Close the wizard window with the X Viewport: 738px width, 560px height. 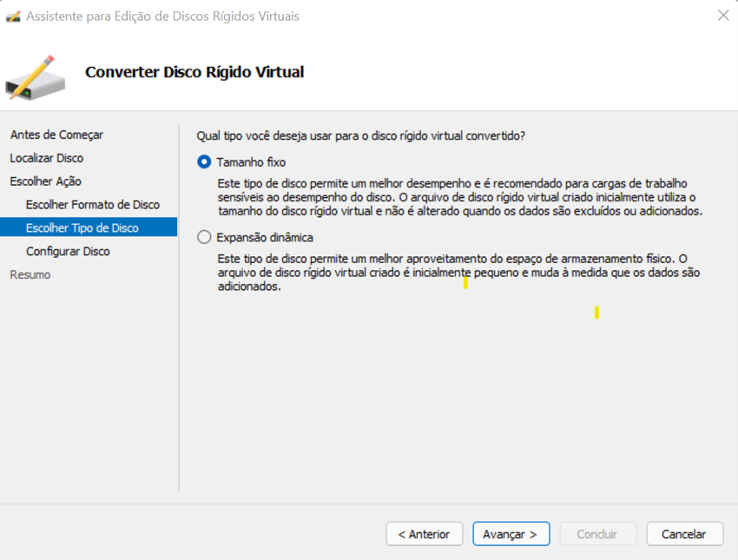click(x=722, y=16)
